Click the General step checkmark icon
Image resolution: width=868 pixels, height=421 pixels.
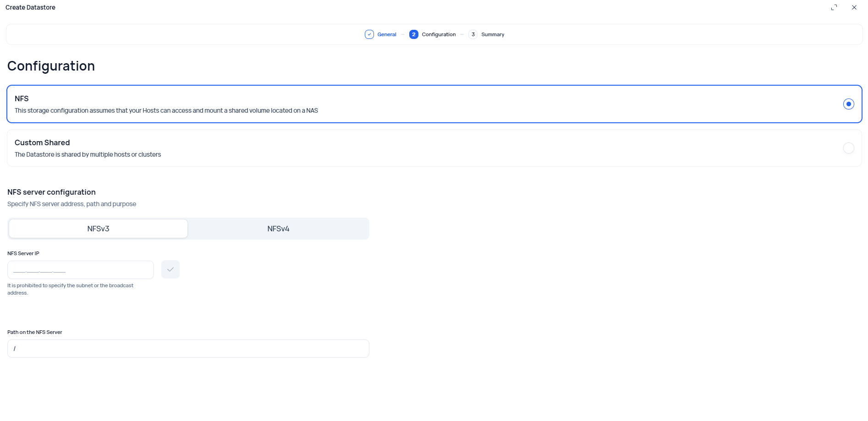pos(369,34)
